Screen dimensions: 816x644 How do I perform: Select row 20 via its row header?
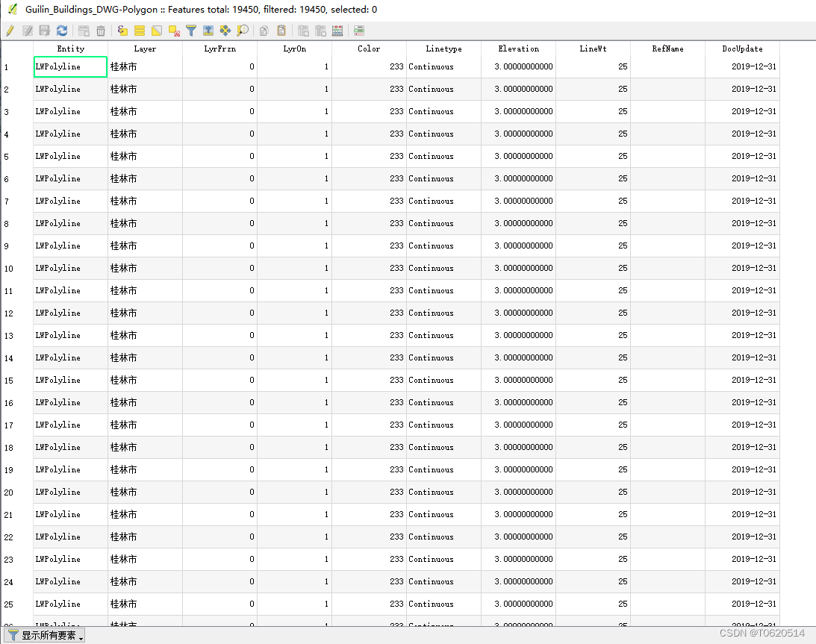pos(16,492)
